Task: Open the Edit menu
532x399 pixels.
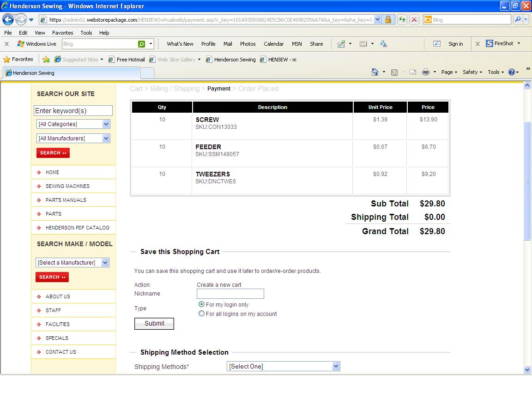Action: coord(23,33)
